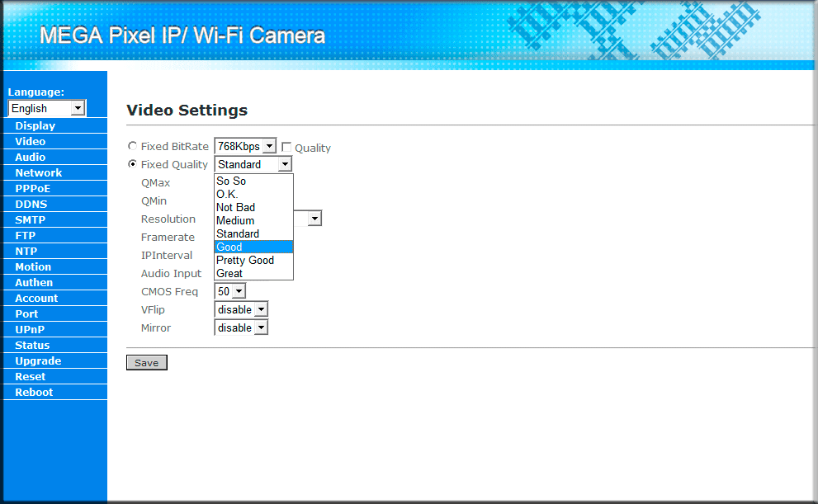Select the Fixed Quality radio button
The height and width of the screenshot is (504, 818).
[133, 164]
